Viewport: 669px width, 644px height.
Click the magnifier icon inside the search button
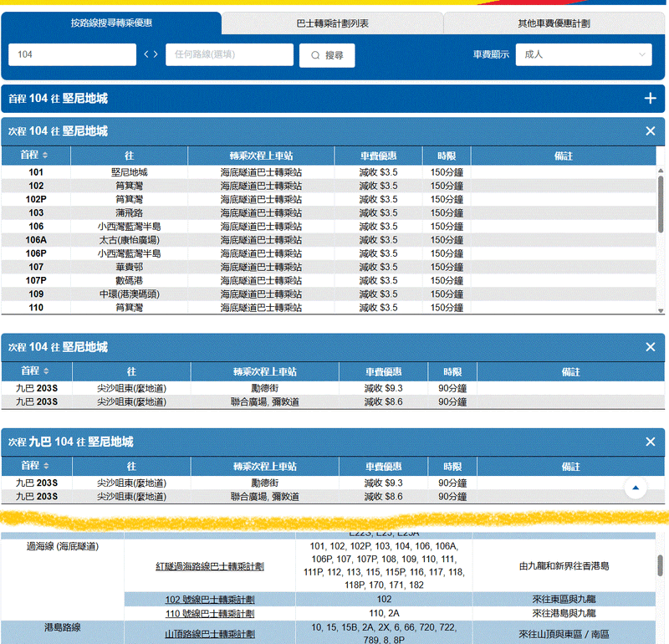[314, 54]
